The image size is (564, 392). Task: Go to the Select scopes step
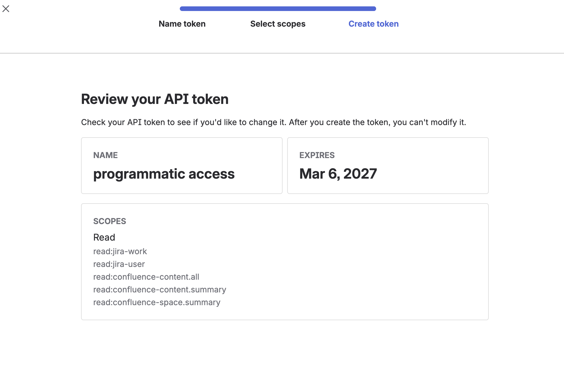click(278, 24)
